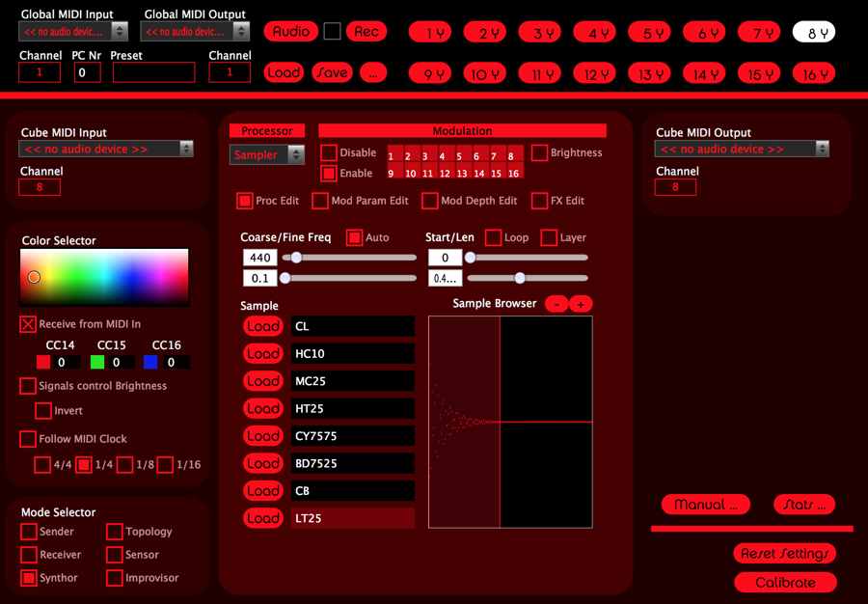868x604 pixels.
Task: Click the PC Nr field
Action: tap(88, 72)
